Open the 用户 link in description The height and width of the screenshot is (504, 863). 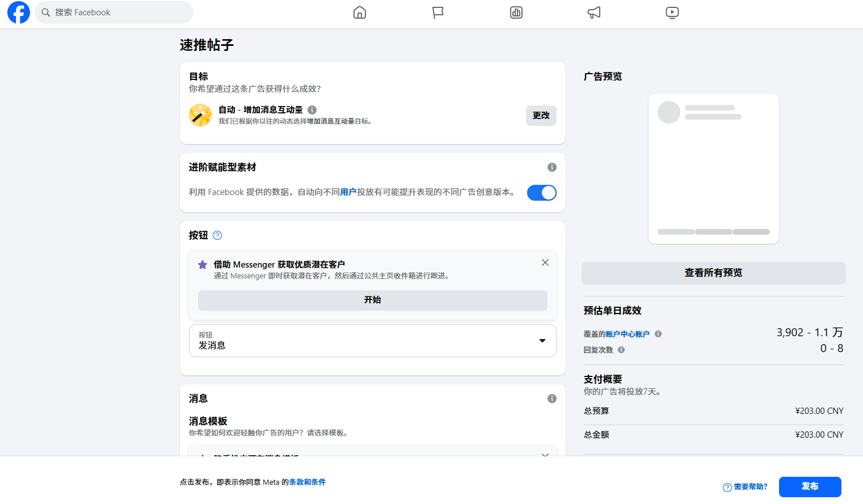click(348, 192)
